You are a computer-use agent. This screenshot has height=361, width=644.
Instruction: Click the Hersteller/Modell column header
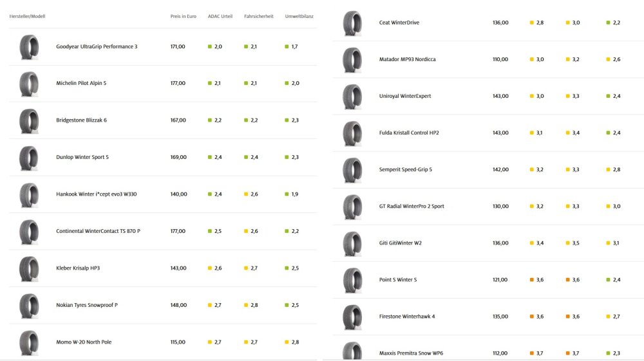(27, 17)
